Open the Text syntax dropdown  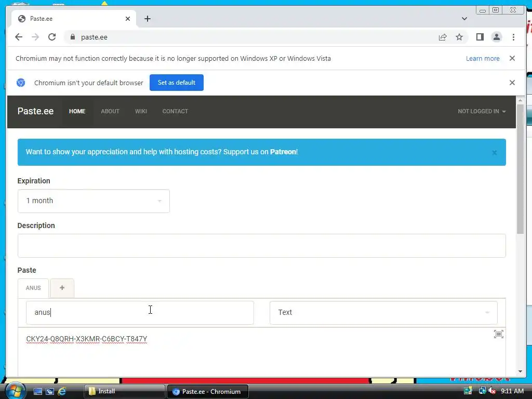(x=383, y=312)
